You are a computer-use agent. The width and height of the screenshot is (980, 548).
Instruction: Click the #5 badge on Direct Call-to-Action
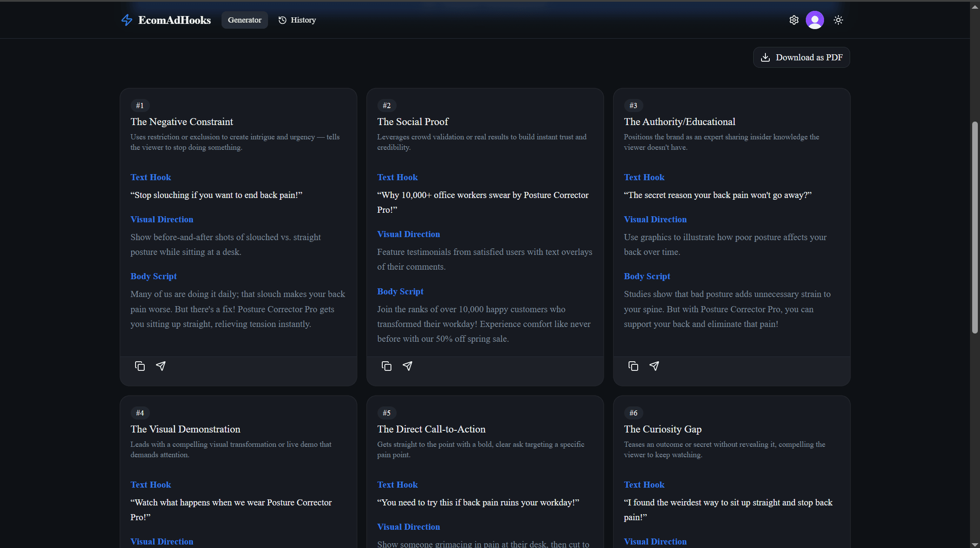386,413
